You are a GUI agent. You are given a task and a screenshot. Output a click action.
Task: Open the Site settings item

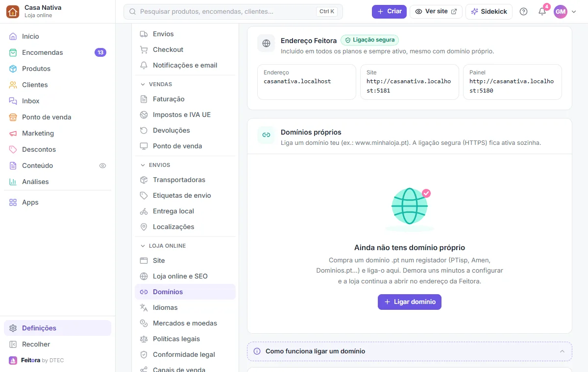click(185, 260)
